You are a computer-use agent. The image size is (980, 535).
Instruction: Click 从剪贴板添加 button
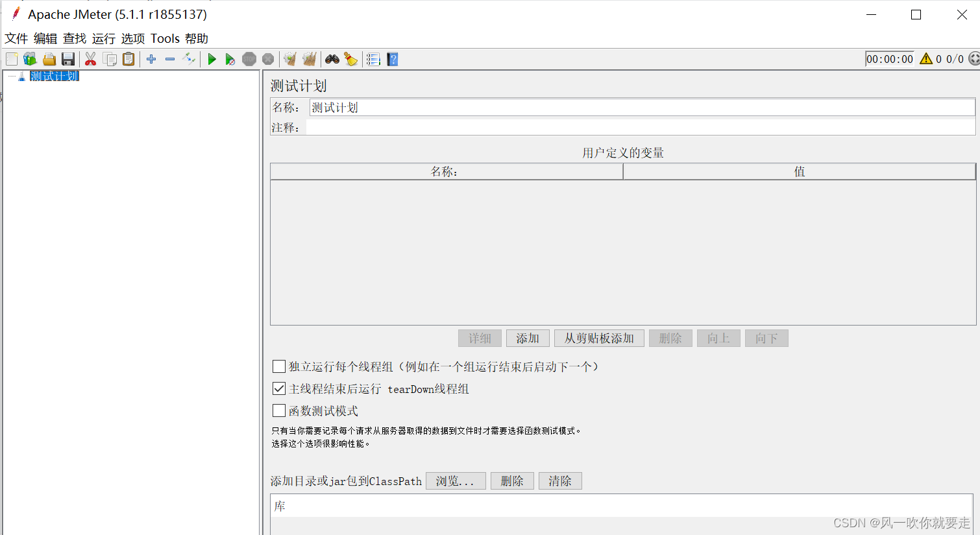[599, 338]
